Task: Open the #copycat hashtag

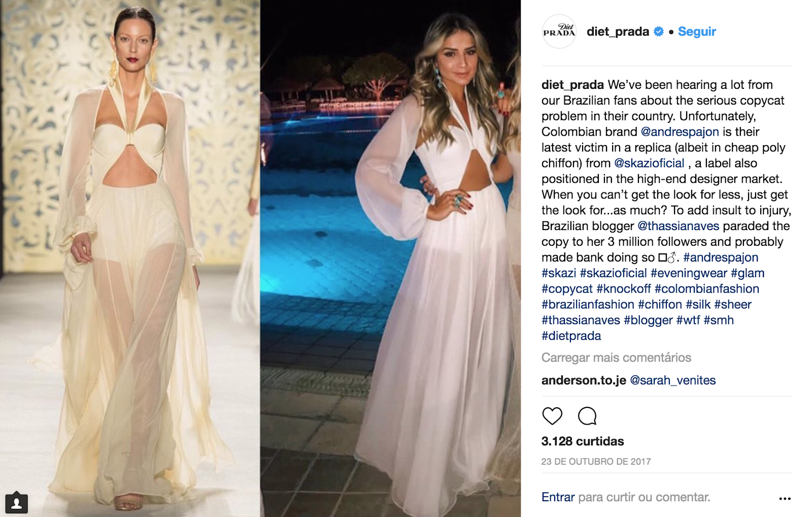Action: click(x=567, y=289)
